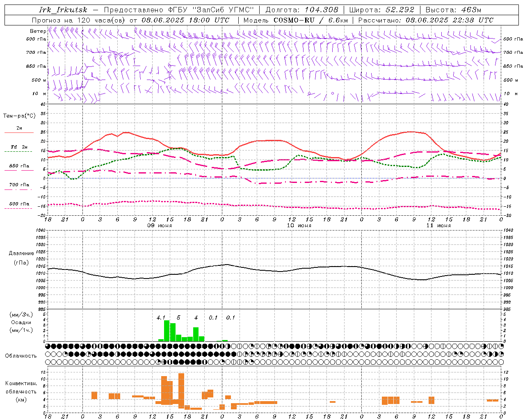Click the 'Облачность' cloud cover label

pos(21,356)
